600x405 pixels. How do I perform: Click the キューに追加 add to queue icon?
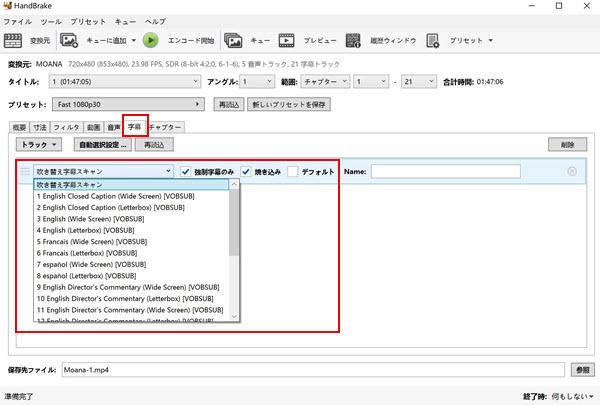69,41
